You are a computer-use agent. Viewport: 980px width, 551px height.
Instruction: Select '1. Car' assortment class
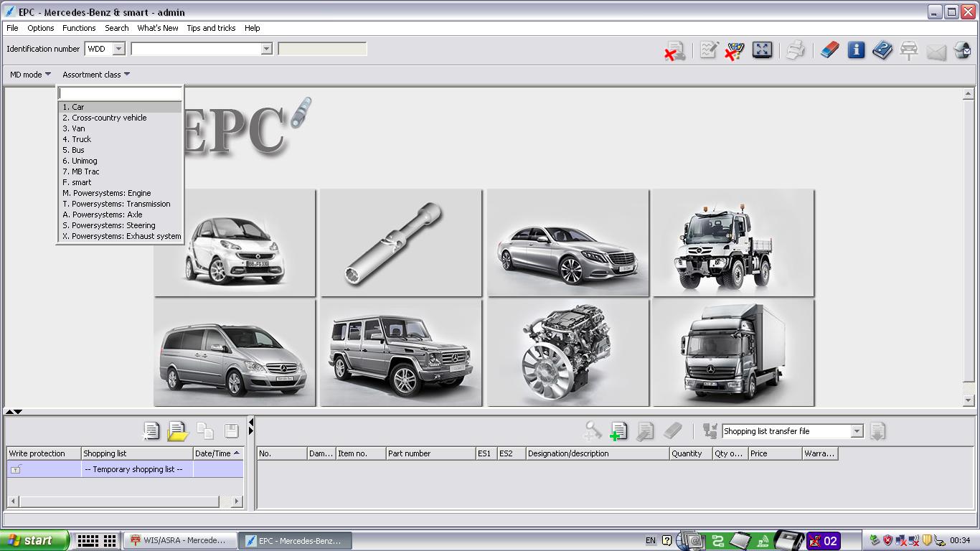120,107
